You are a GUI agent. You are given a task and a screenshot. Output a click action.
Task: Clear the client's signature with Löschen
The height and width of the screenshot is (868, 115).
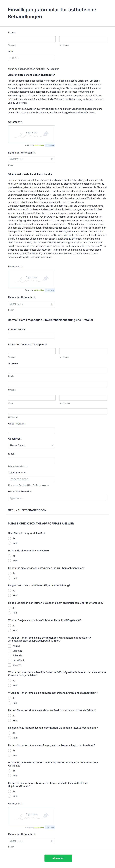(x=50, y=290)
